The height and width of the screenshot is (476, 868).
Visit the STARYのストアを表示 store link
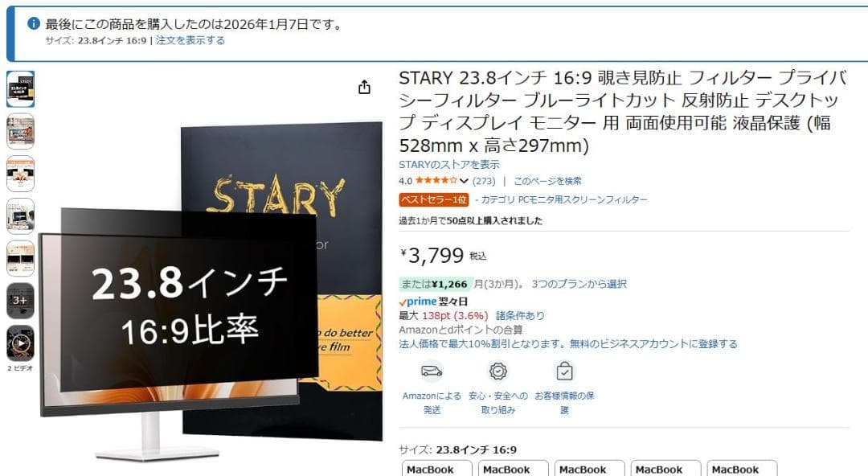click(x=449, y=165)
